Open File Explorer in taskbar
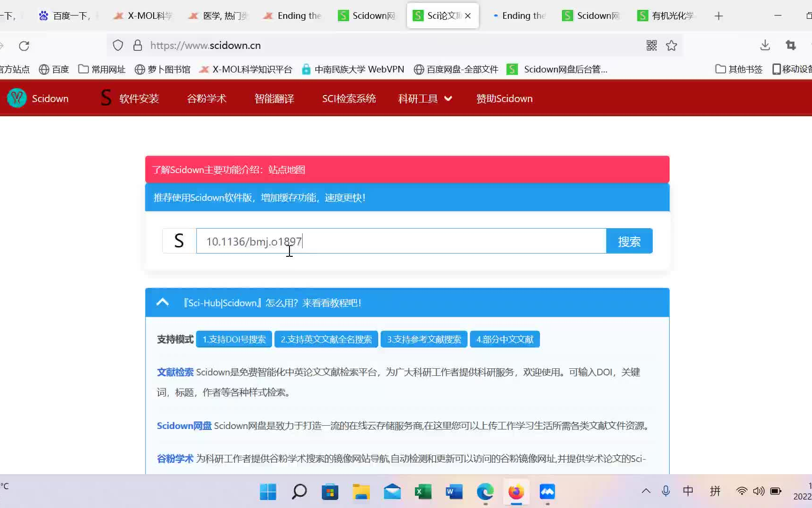The image size is (812, 508). (361, 492)
